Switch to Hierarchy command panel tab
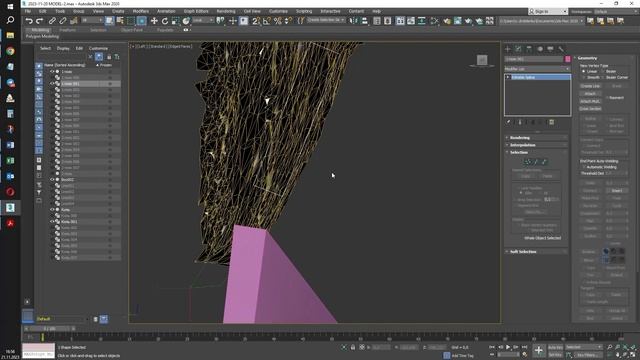640x360 pixels. (x=529, y=49)
